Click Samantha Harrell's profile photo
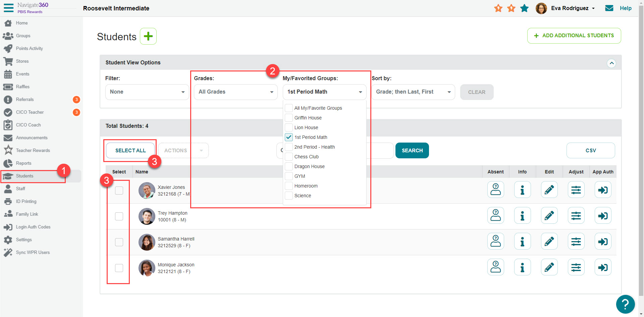This screenshot has width=644, height=317. tap(147, 242)
